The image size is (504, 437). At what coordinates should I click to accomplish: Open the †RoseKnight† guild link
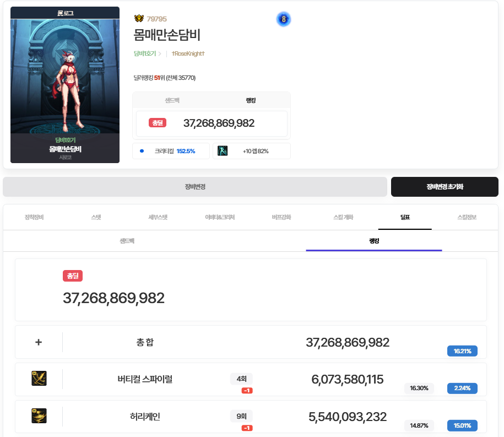188,53
